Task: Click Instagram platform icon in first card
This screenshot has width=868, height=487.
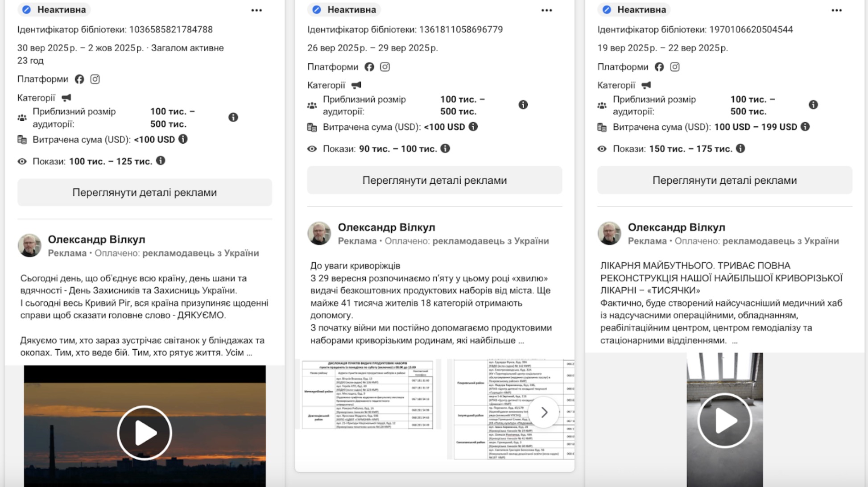Action: click(x=95, y=79)
